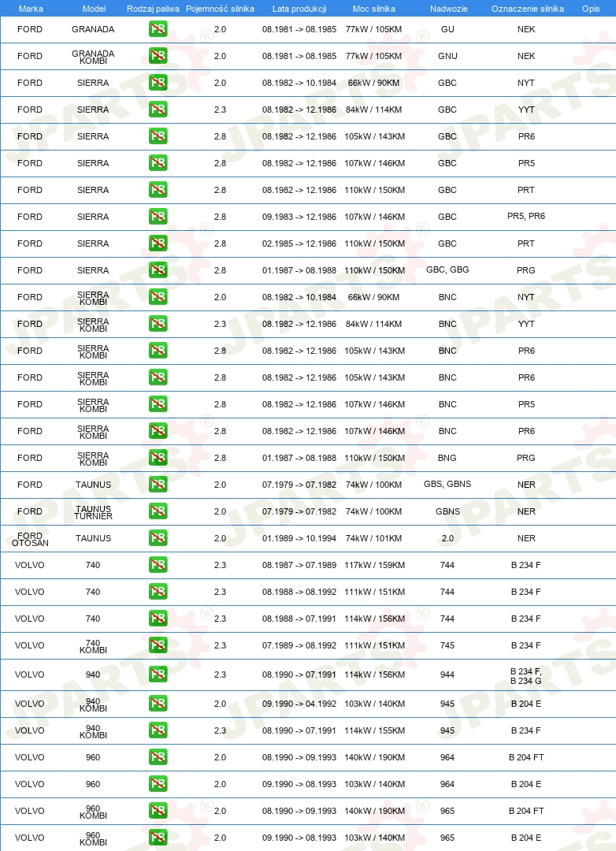Click the Moc silnika column header
Image resolution: width=616 pixels, height=851 pixels.
tap(374, 9)
